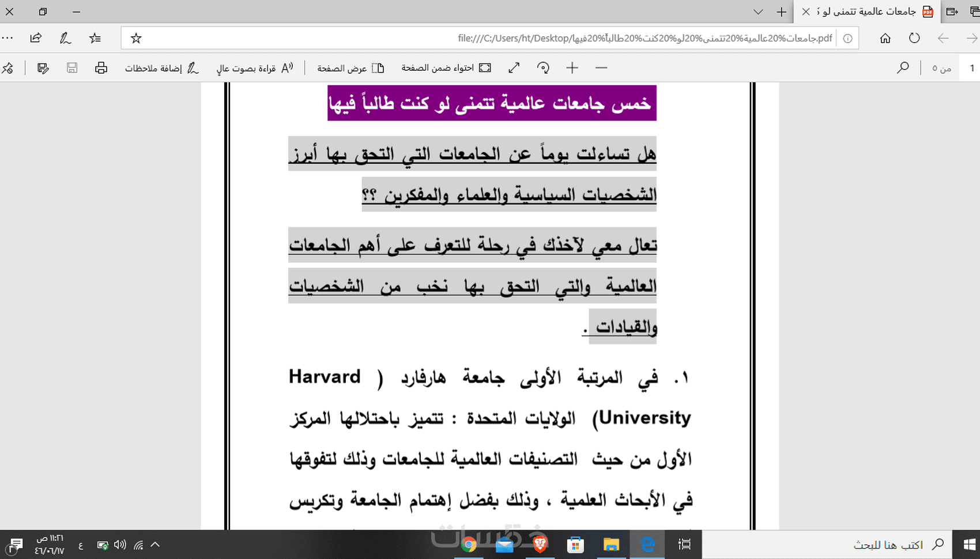The height and width of the screenshot is (559, 980).
Task: Expand hidden system tray icons
Action: click(155, 545)
